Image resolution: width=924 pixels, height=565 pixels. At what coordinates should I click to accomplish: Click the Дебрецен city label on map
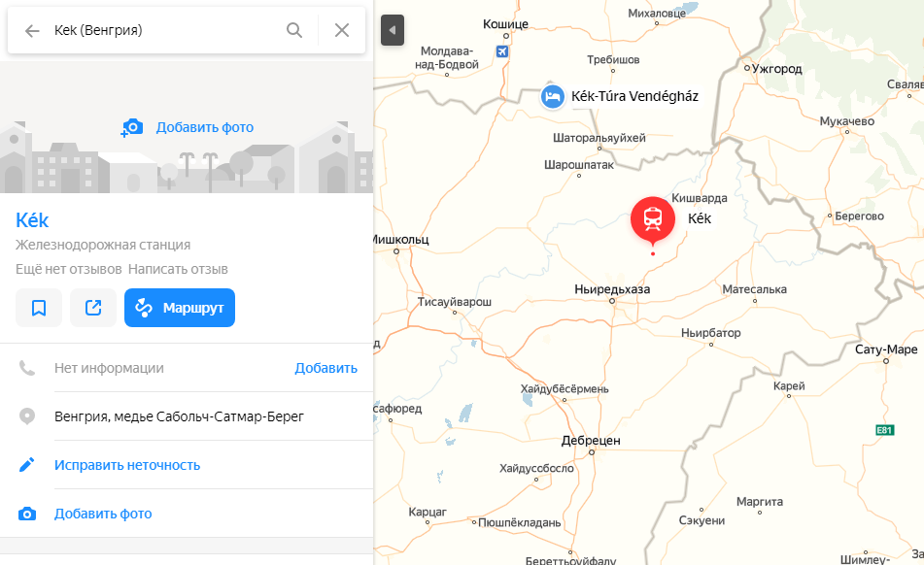coord(591,440)
